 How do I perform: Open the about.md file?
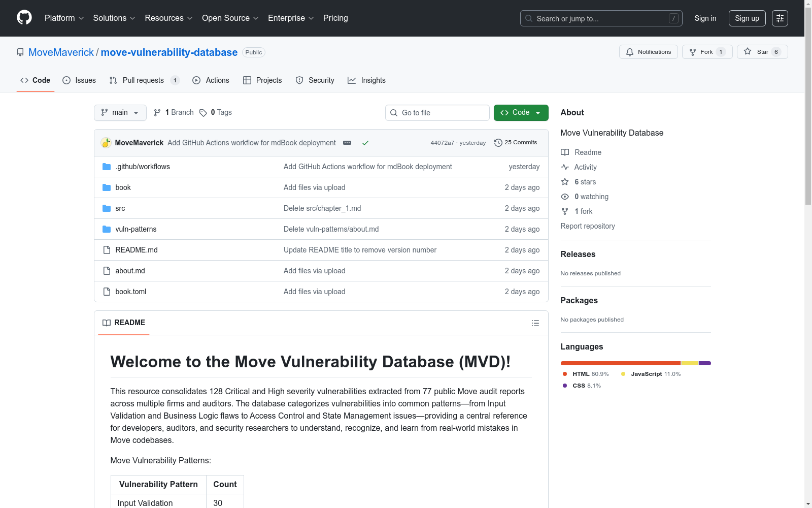pyautogui.click(x=130, y=271)
